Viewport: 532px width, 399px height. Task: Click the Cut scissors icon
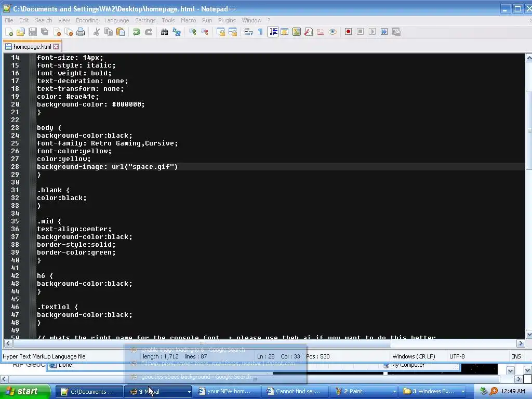point(97,32)
